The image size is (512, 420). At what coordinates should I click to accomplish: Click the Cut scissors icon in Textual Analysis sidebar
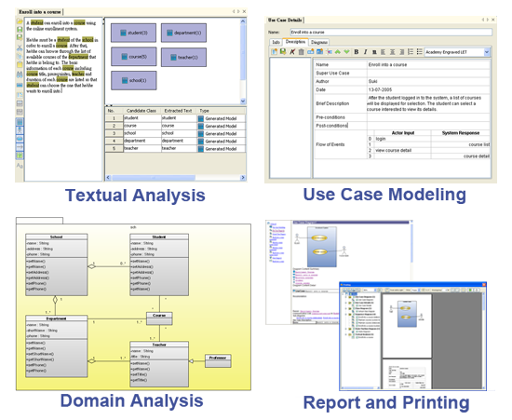20,47
